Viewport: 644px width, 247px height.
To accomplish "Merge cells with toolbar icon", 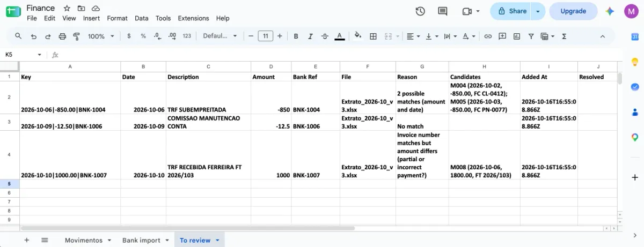I will [x=389, y=36].
